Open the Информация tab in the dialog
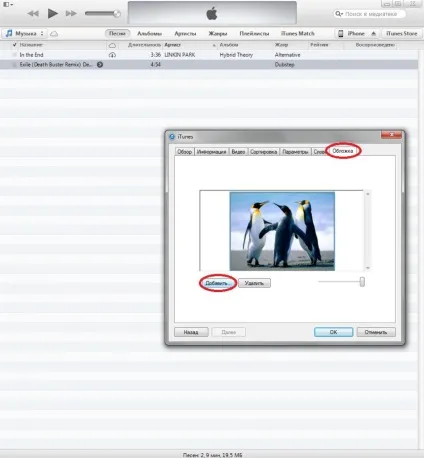Viewport: 424px width, 458px height. click(x=211, y=152)
